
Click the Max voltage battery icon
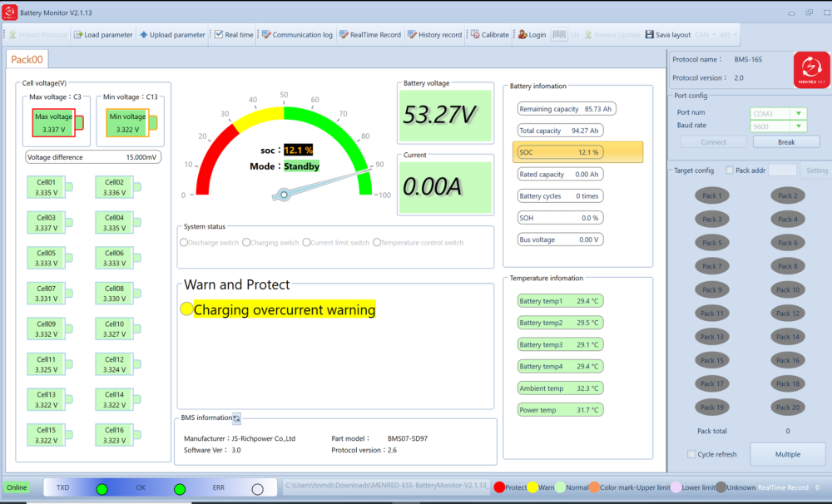click(x=57, y=123)
